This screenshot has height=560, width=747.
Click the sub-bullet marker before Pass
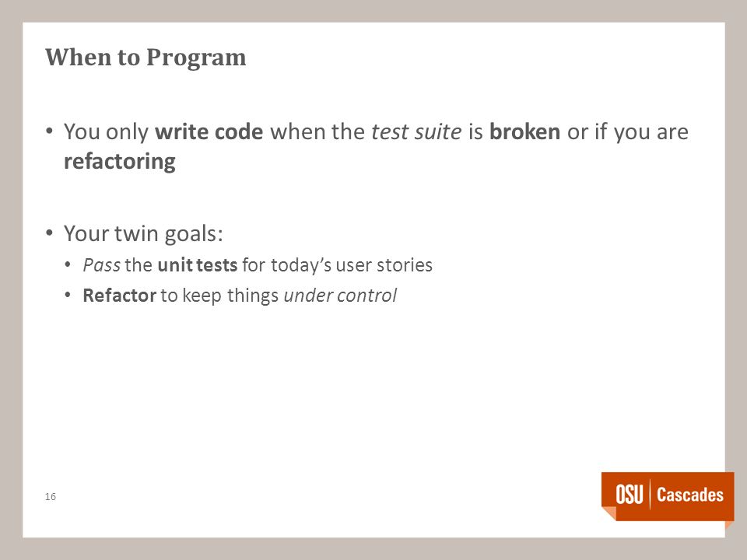pos(68,264)
